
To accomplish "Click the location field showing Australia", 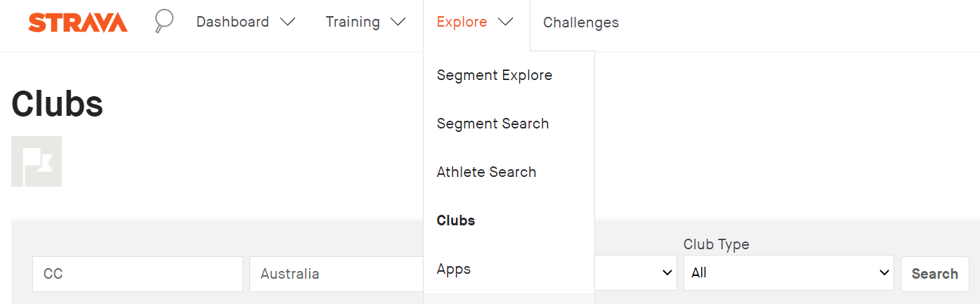I will [337, 274].
